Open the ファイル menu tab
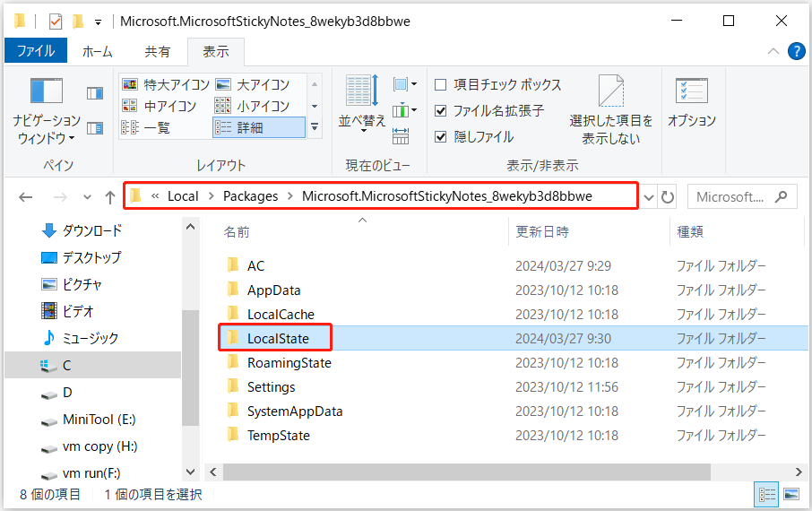 pyautogui.click(x=36, y=51)
